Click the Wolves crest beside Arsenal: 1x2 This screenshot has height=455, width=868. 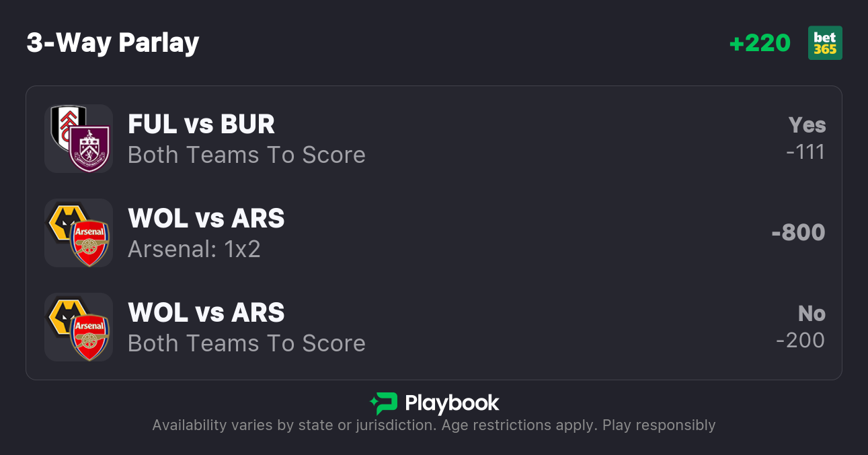click(x=65, y=219)
